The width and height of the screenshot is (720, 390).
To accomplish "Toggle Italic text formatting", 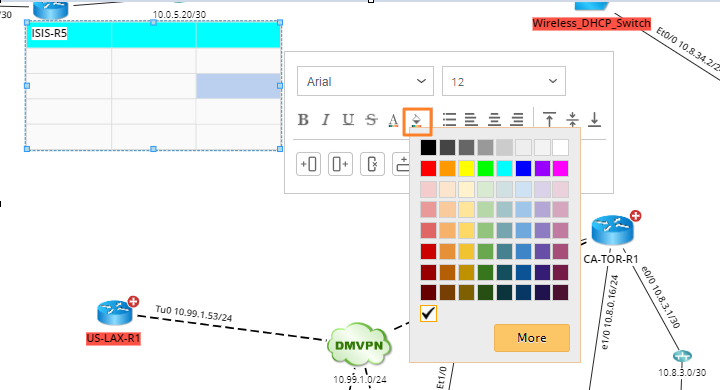I will tap(326, 120).
